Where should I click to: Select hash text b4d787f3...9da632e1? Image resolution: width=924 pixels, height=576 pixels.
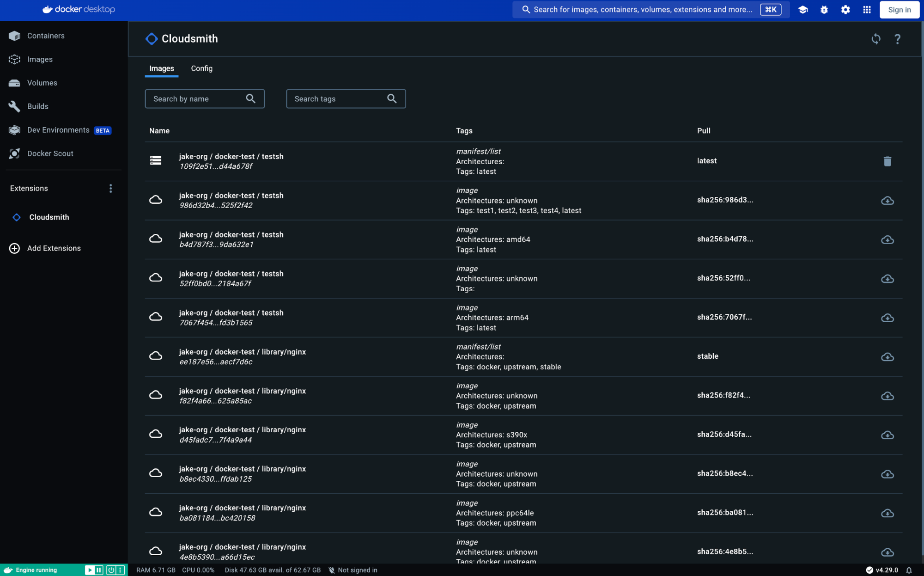click(216, 245)
